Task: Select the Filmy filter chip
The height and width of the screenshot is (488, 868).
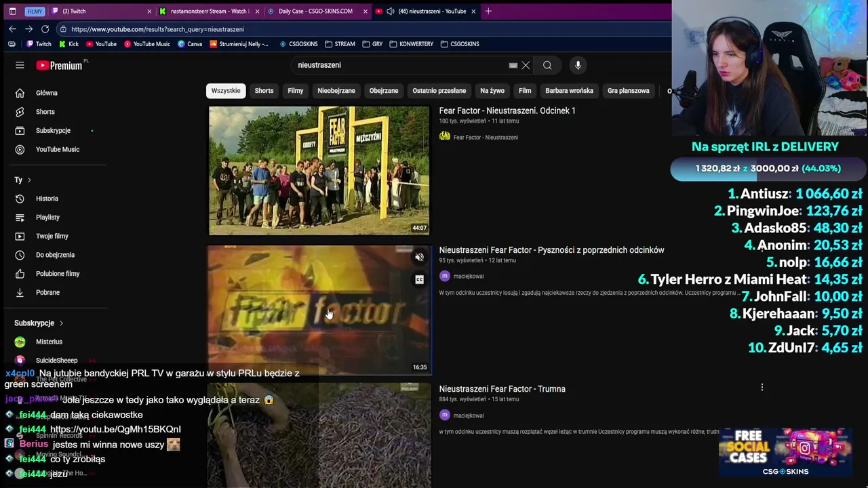Action: click(295, 91)
